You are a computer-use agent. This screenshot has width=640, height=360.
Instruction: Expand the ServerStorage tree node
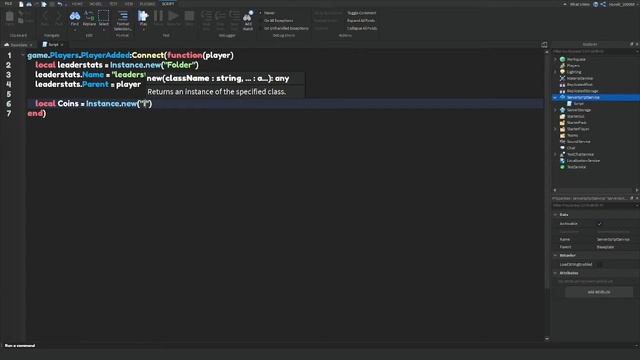555,110
